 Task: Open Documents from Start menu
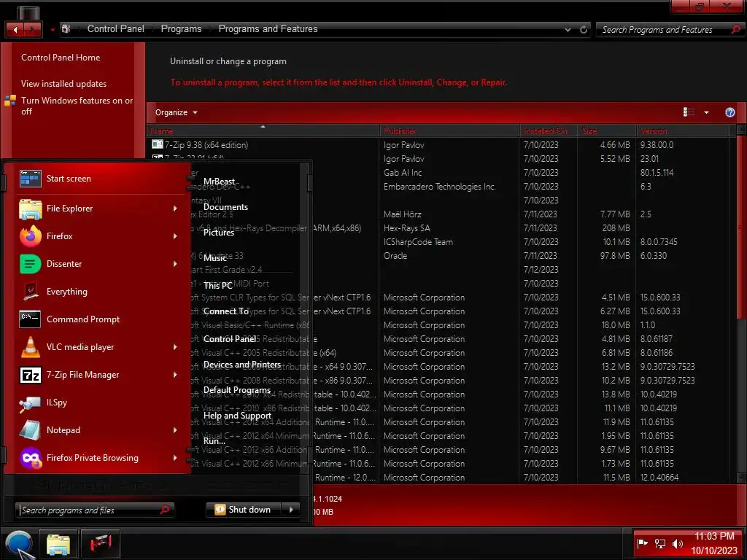click(225, 207)
